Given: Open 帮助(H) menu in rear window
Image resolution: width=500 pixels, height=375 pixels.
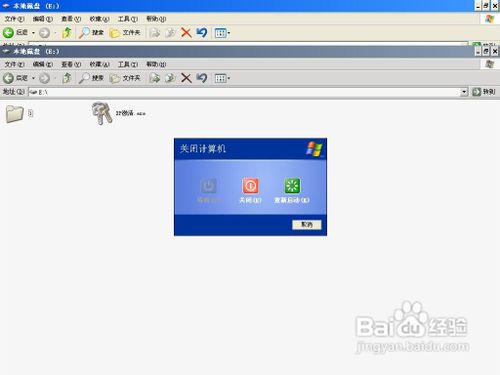Looking at the screenshot, I should 156,19.
